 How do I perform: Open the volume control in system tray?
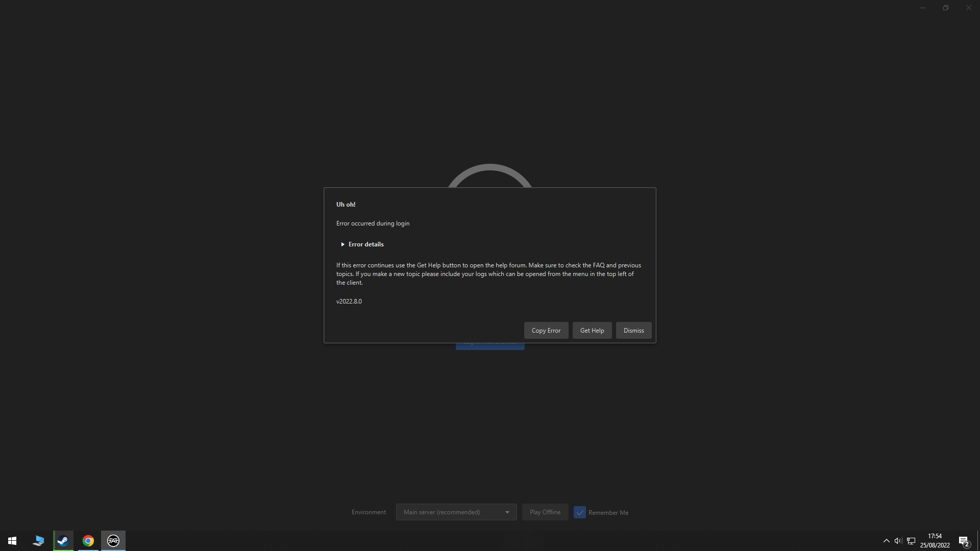pos(898,541)
